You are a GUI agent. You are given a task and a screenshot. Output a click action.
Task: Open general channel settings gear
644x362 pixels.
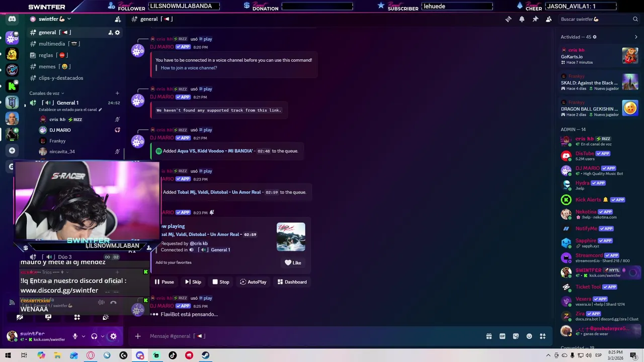click(118, 33)
